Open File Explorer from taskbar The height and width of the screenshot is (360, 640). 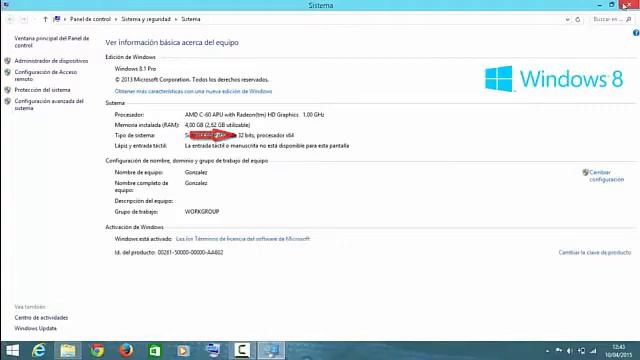(x=68, y=351)
